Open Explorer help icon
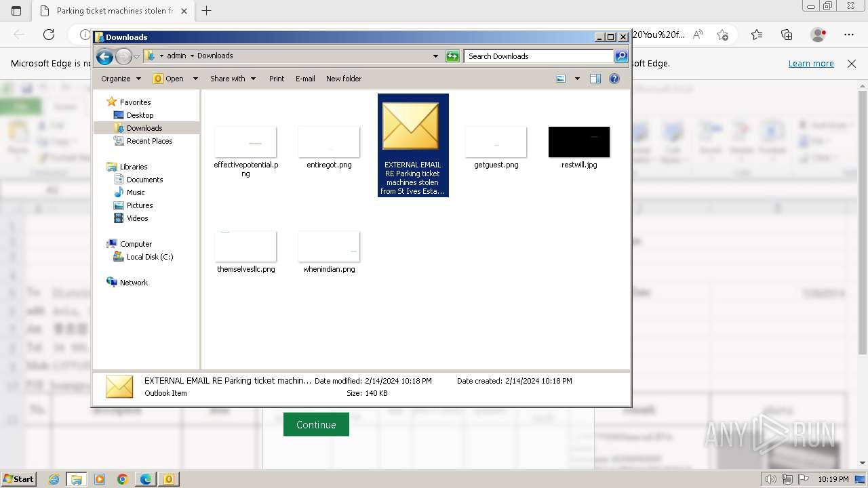Image resolution: width=868 pixels, height=488 pixels. coord(614,79)
